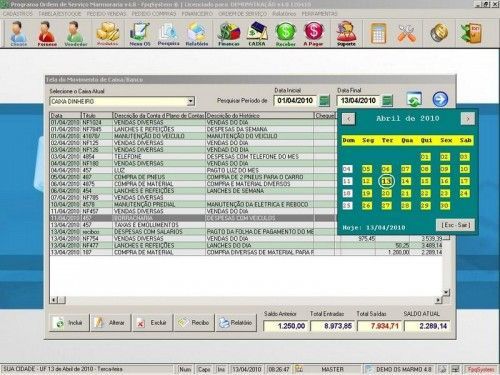Open the PEDIDO VENDAS menu
The height and width of the screenshot is (375, 500).
[107, 14]
